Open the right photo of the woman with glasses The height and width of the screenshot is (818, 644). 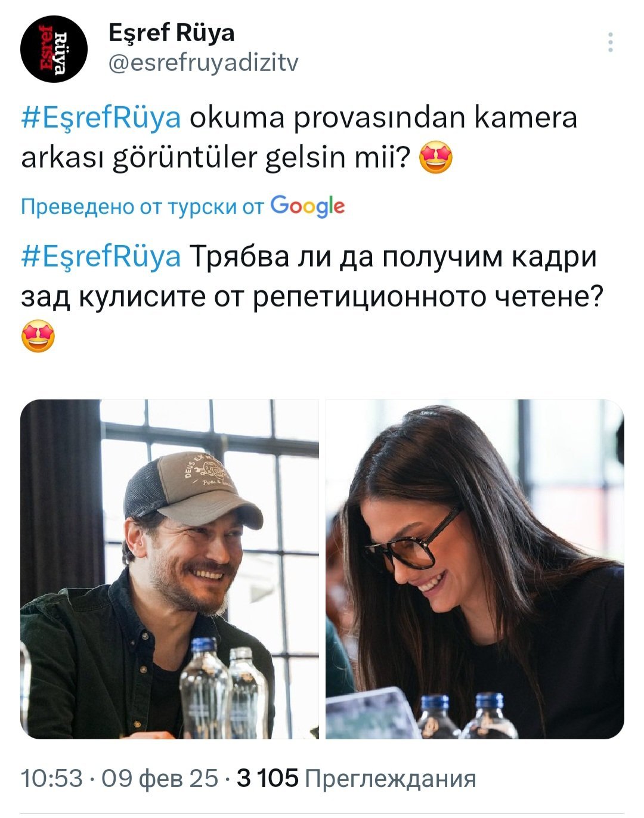475,569
